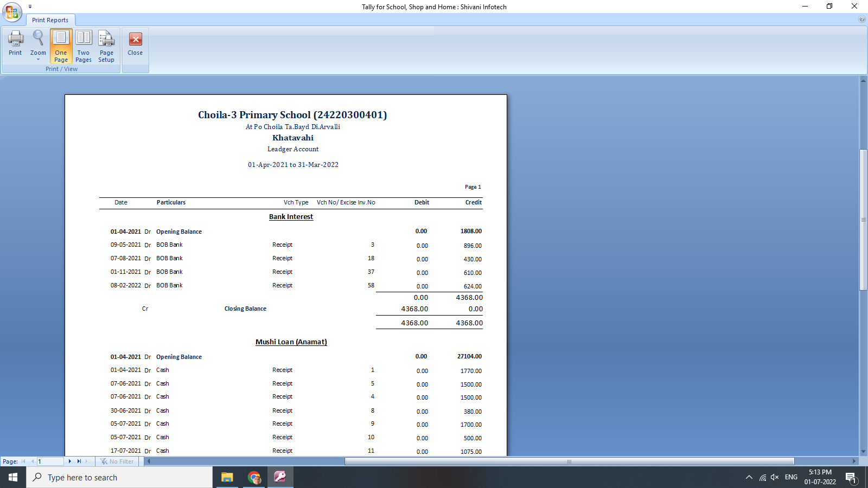Expand the Quick Access Toolbar customize arrow
868x488 pixels.
pos(30,6)
